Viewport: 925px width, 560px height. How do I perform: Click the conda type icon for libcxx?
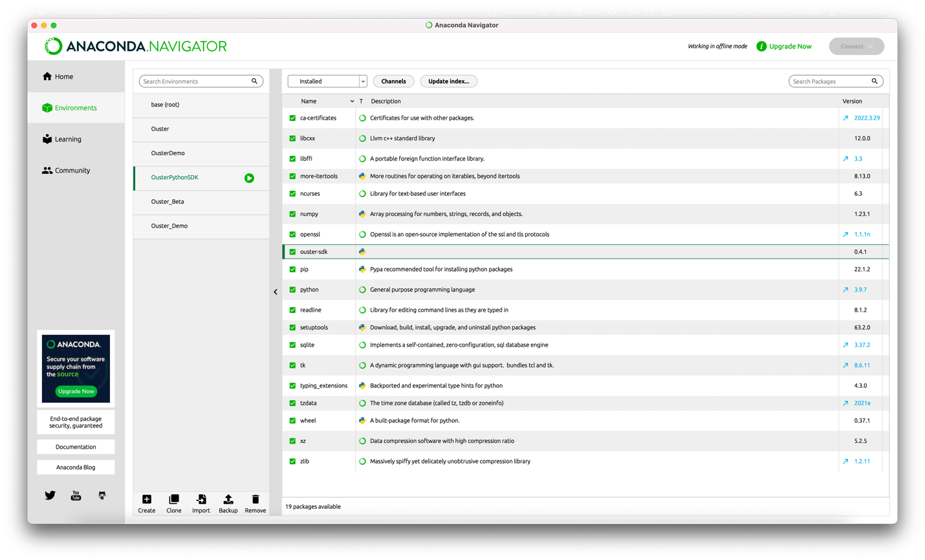pyautogui.click(x=362, y=138)
